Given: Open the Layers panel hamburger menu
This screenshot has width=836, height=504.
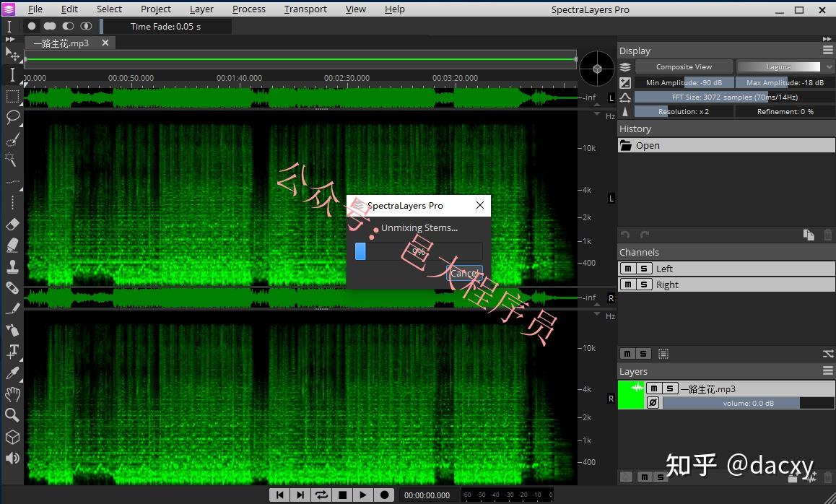Looking at the screenshot, I should [827, 370].
